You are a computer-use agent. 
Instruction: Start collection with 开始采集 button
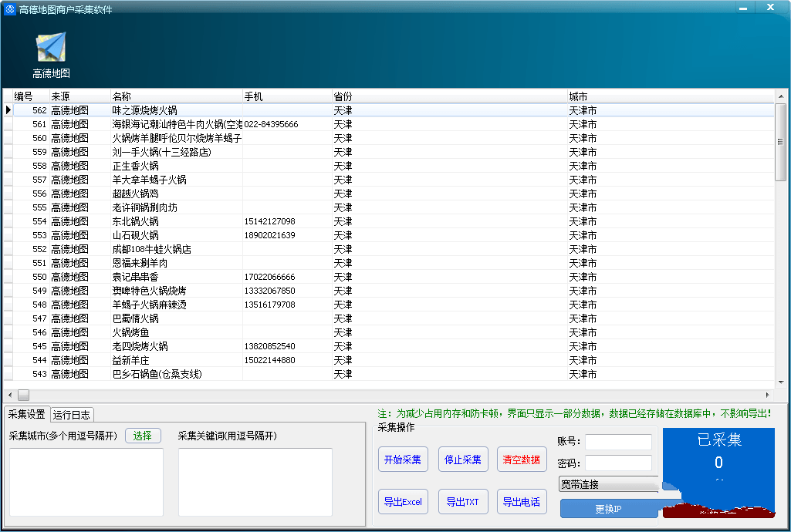pos(403,460)
